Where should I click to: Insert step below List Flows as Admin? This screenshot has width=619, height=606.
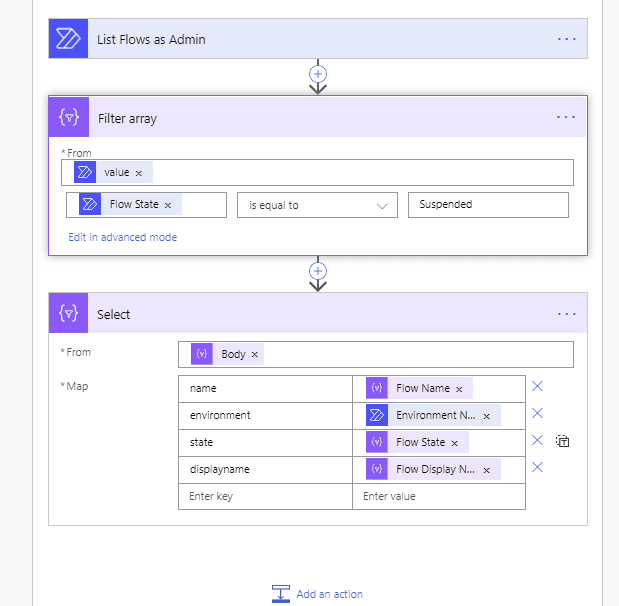tap(318, 74)
